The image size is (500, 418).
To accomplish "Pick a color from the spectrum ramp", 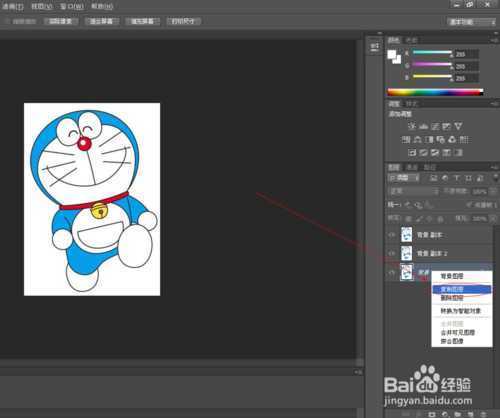I will 435,92.
